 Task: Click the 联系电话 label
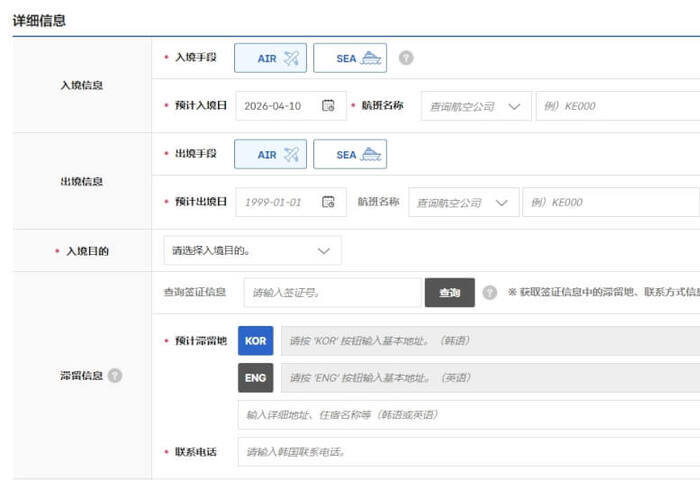click(196, 452)
